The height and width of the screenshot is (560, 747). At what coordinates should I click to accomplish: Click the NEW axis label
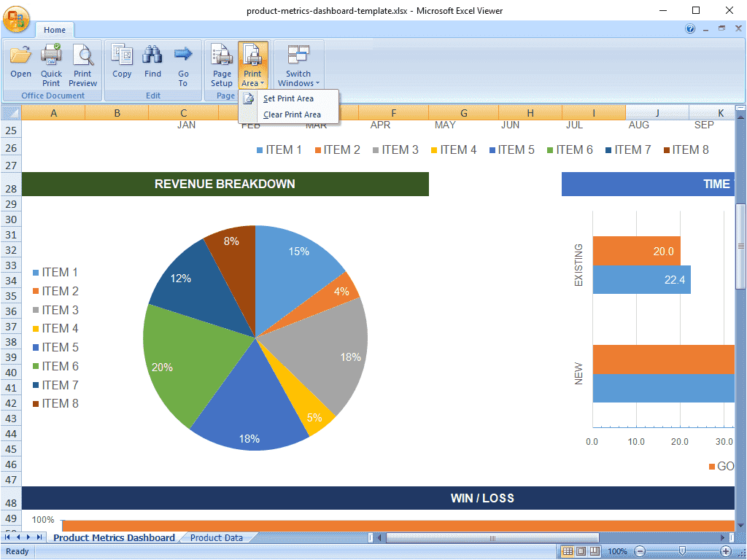578,373
